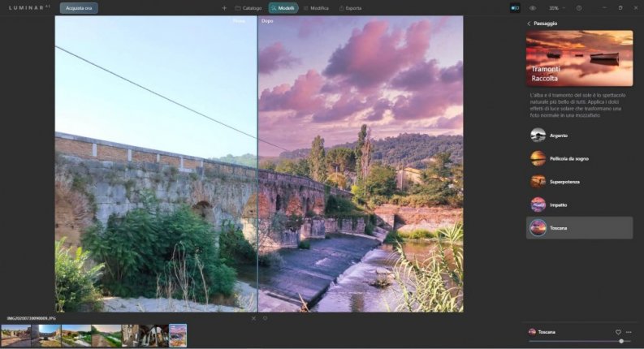The image size is (644, 349).
Task: Open the Esporta tab
Action: pos(349,8)
